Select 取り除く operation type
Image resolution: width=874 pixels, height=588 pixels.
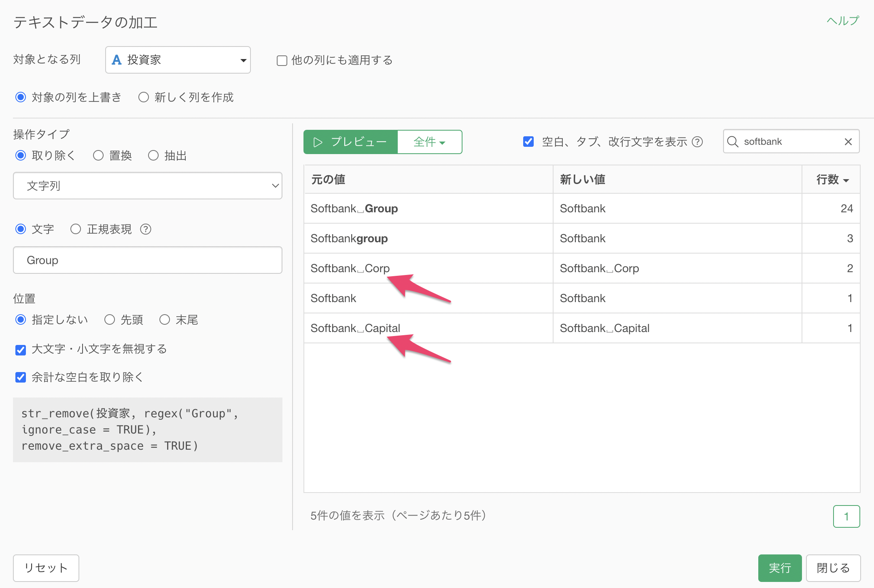tap(21, 156)
